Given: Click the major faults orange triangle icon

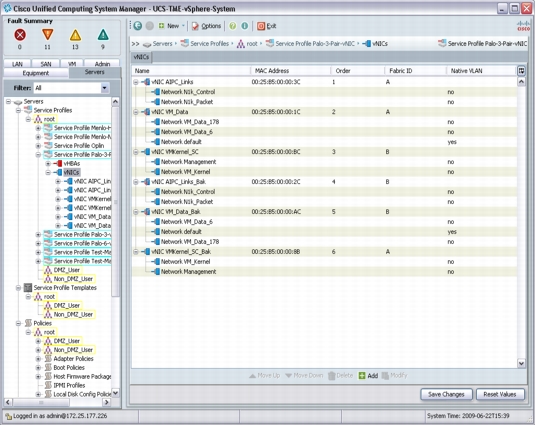Looking at the screenshot, I should click(x=48, y=35).
